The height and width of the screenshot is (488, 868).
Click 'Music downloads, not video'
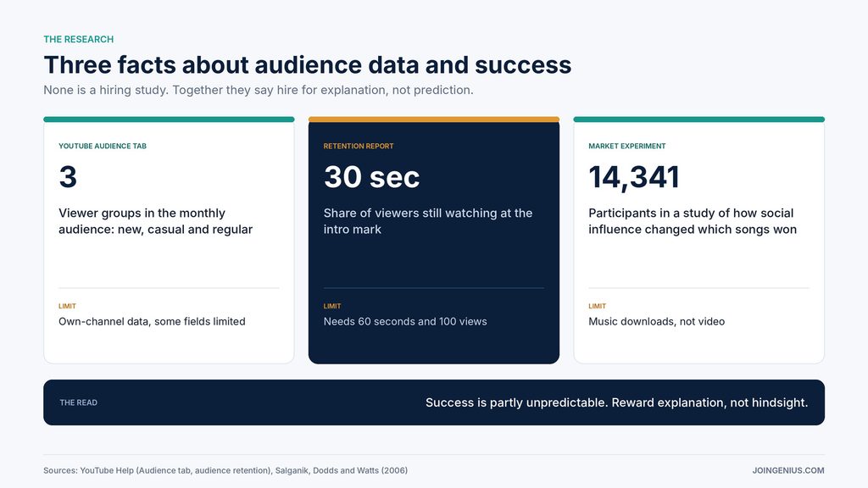(x=657, y=321)
